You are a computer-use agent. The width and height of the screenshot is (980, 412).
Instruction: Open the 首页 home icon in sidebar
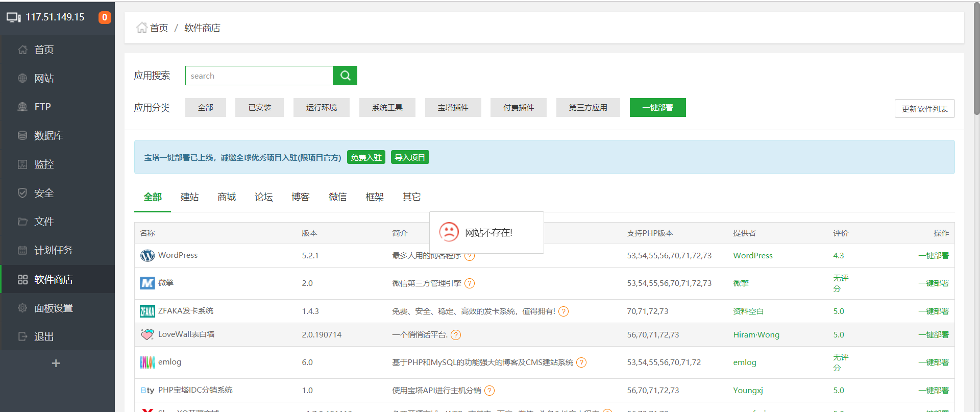(22, 50)
